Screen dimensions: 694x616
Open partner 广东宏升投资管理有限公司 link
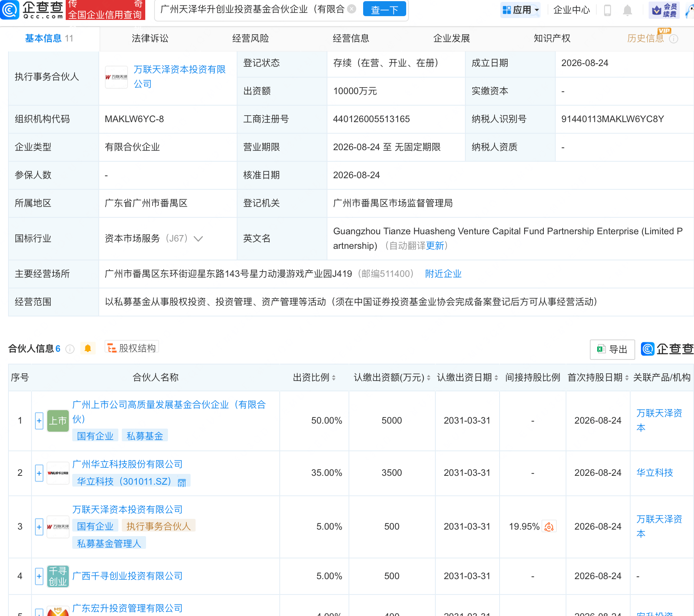[128, 608]
